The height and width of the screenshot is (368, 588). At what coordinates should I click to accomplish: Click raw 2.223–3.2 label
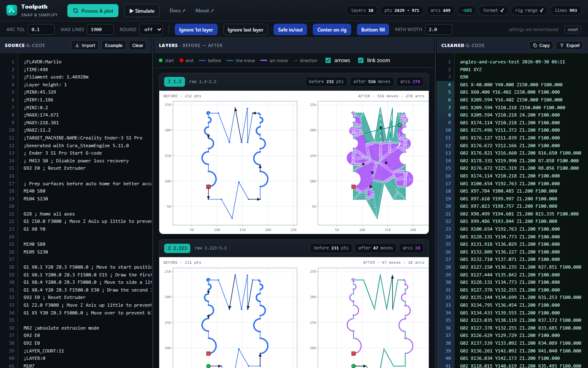point(211,248)
